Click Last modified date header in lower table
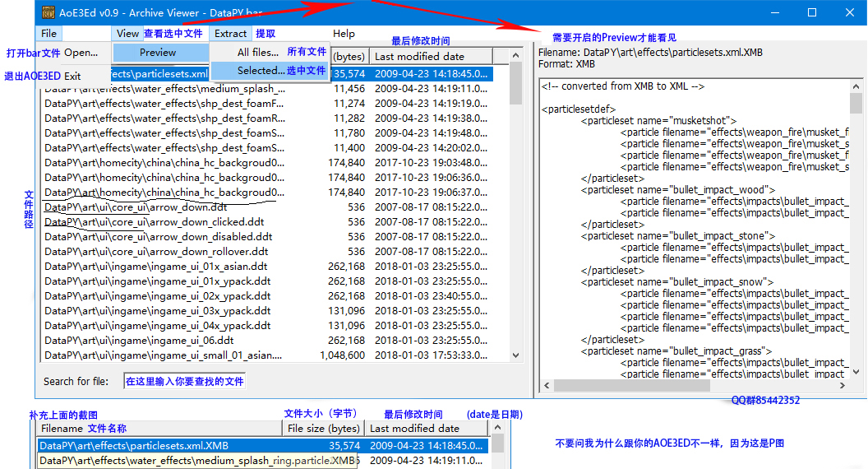Viewport: 868px width, 469px height. pyautogui.click(x=427, y=429)
